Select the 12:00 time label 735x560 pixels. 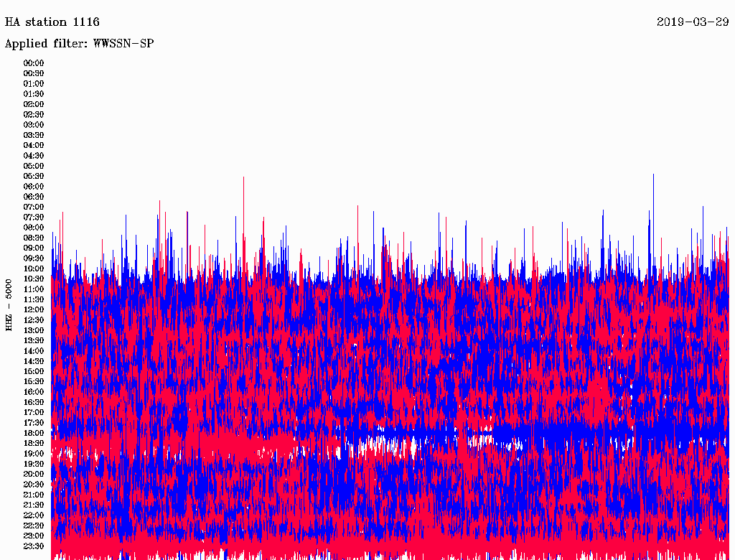click(x=34, y=310)
